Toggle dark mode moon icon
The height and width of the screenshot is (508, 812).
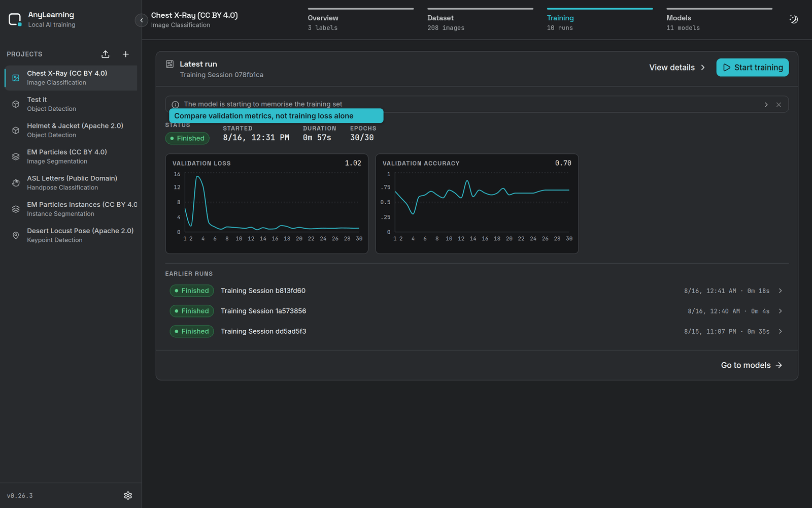[794, 19]
